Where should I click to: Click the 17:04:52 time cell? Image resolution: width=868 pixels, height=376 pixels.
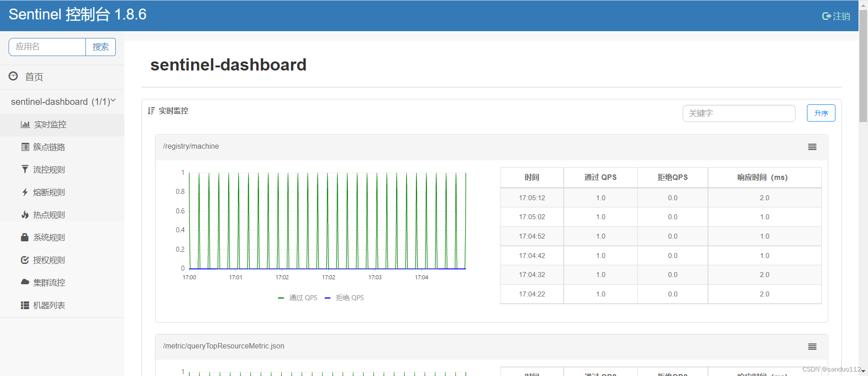tap(532, 236)
